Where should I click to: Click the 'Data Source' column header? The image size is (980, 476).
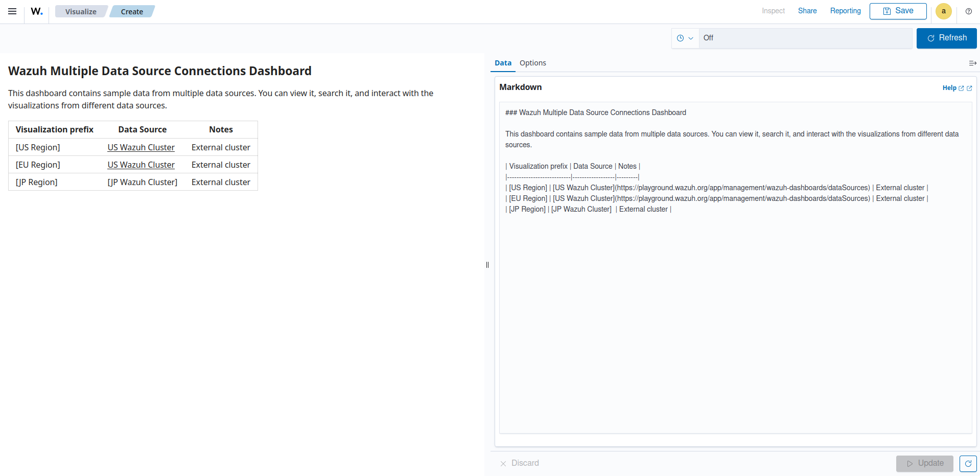[143, 129]
